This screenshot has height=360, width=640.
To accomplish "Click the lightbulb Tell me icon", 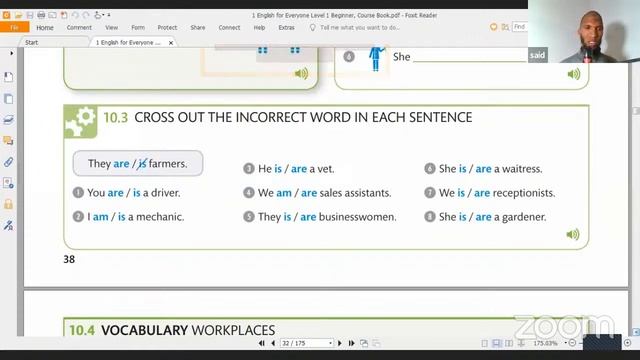I will click(313, 27).
